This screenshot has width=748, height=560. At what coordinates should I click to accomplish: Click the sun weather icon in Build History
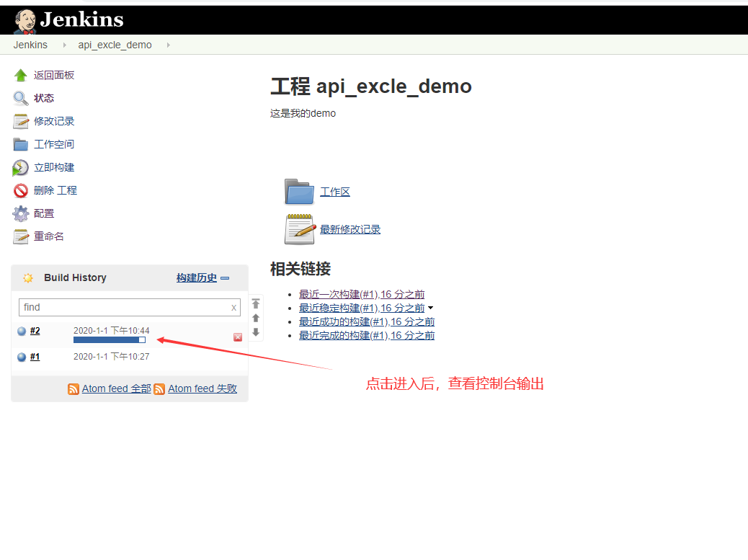coord(28,278)
